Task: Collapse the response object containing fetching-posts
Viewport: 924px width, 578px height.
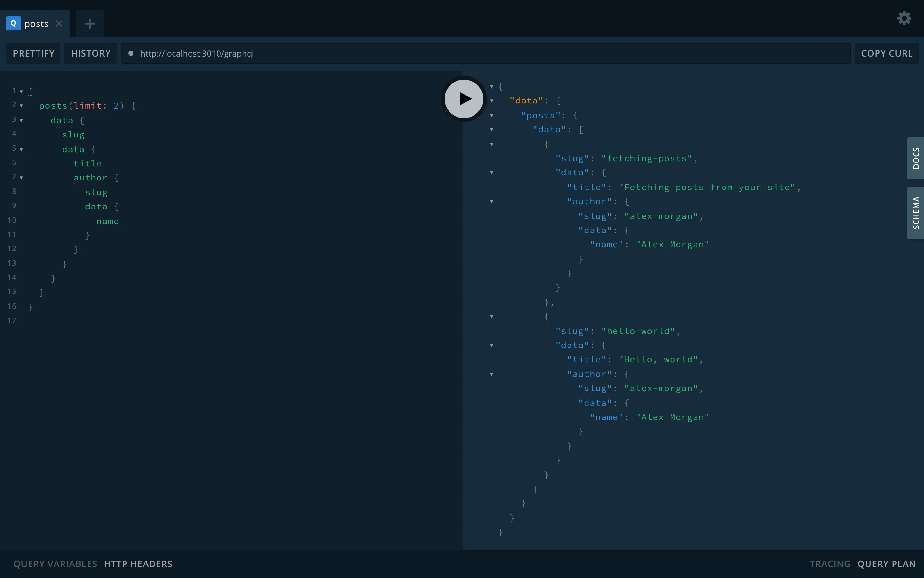Action: click(492, 144)
